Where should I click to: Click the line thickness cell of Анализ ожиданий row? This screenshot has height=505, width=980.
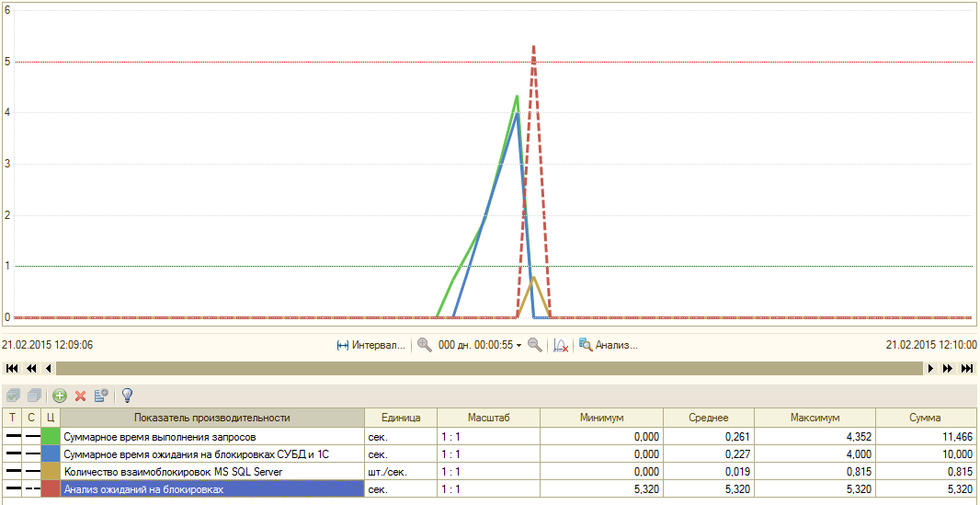[12, 488]
